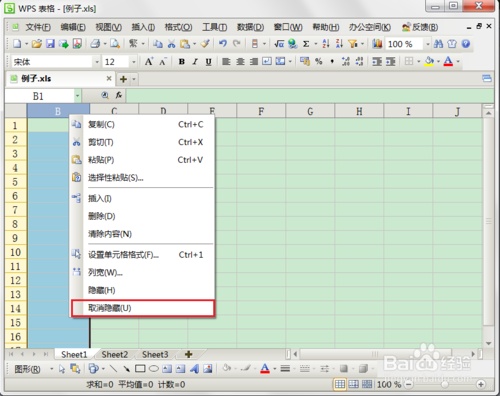Click the Cut scissors icon in the toolbar
The width and height of the screenshot is (500, 396).
tap(171, 44)
